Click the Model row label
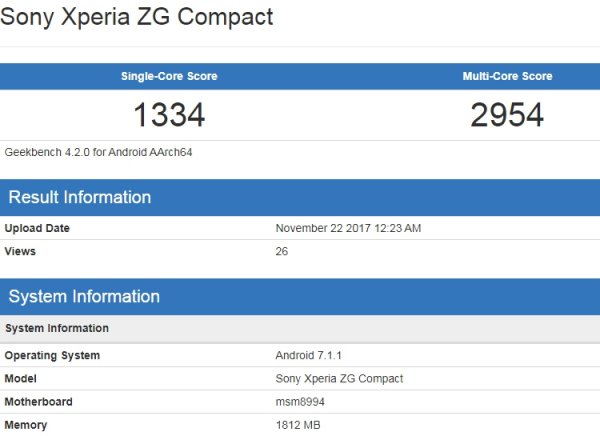The image size is (600, 436). click(23, 379)
